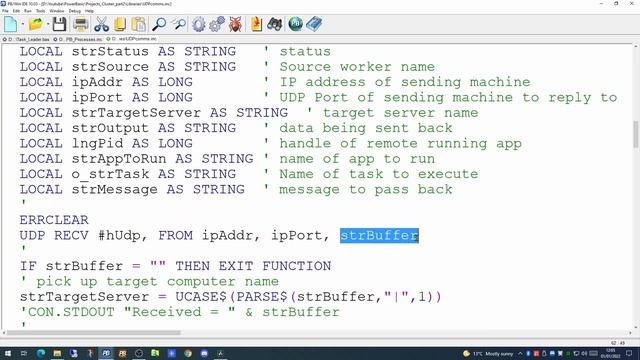This screenshot has width=640, height=360.
Task: Open the dropdown arrow beside New file
Action: 22,24
